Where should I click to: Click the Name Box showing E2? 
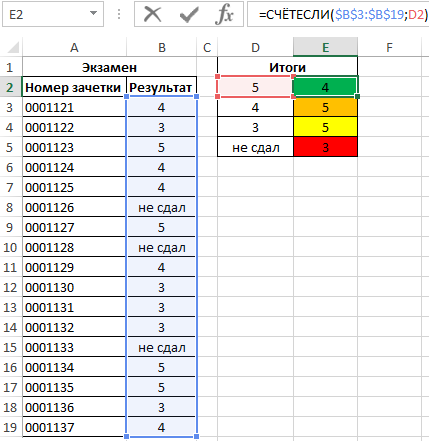tap(53, 14)
